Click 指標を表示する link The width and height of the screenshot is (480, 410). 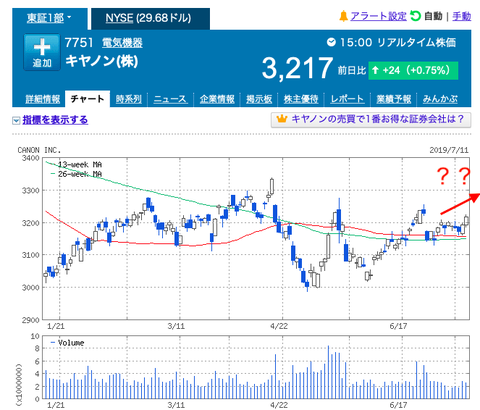click(55, 120)
